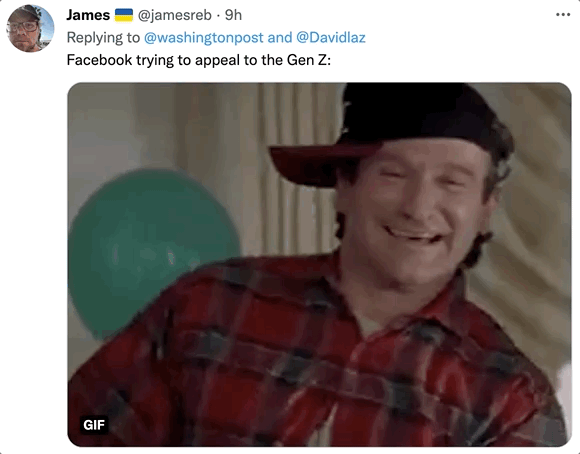Open the tweet via 9h timestamp
The width and height of the screenshot is (580, 454).
pos(233,15)
